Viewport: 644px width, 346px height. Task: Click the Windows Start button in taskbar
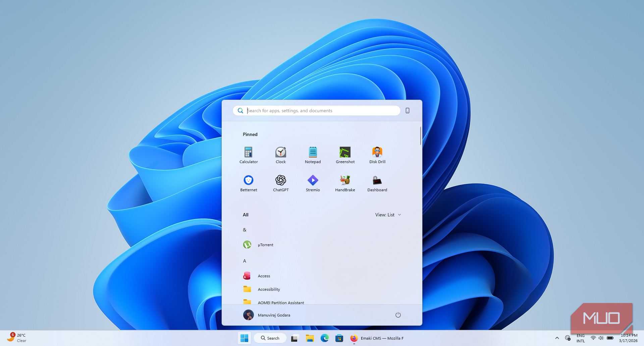pos(245,338)
